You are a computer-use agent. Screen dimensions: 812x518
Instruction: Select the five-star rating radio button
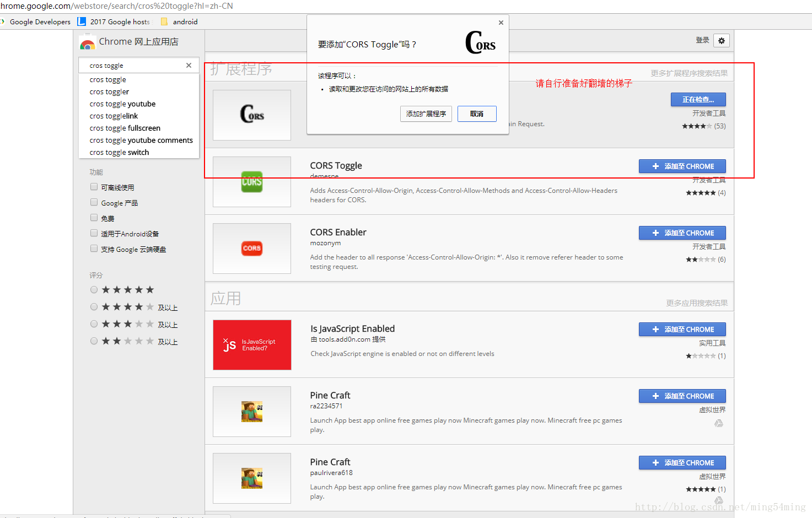coord(94,290)
